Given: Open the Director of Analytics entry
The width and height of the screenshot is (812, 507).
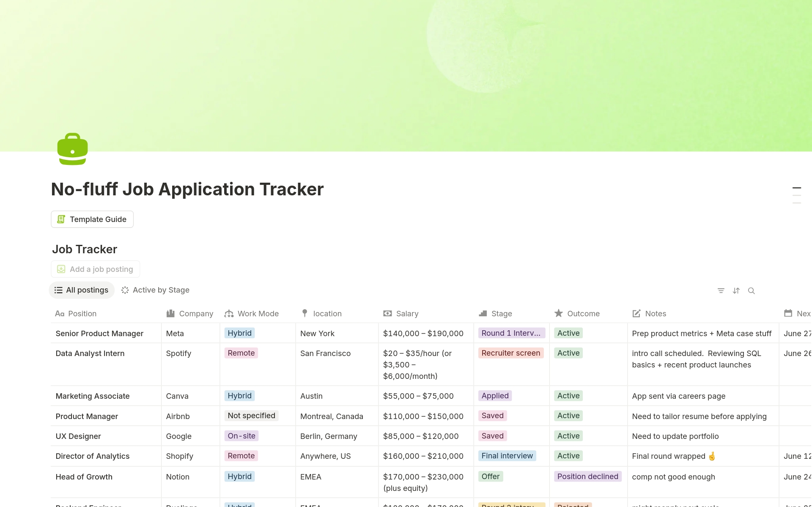Looking at the screenshot, I should [x=93, y=456].
